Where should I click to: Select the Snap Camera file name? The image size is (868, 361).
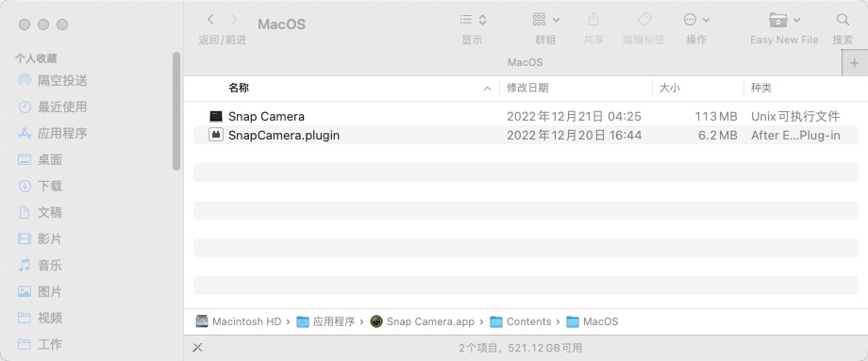pos(266,117)
